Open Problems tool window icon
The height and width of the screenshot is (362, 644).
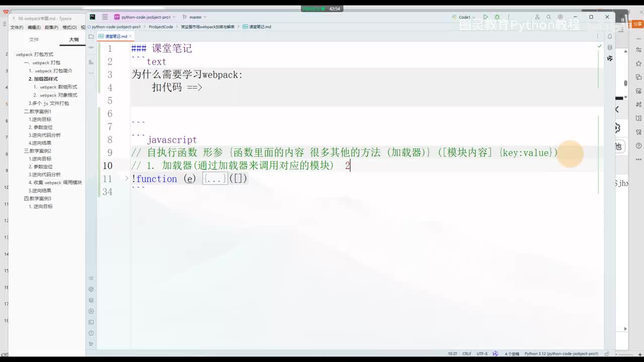pyautogui.click(x=91, y=333)
